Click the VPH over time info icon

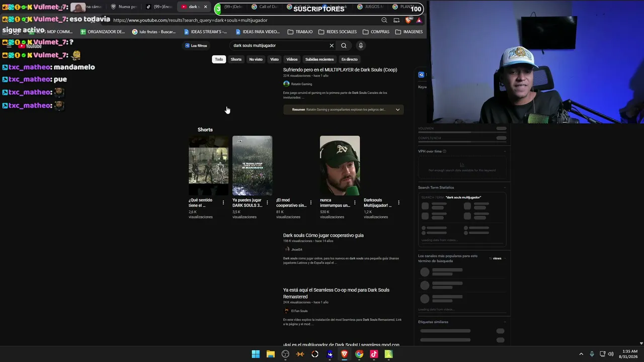pyautogui.click(x=445, y=151)
